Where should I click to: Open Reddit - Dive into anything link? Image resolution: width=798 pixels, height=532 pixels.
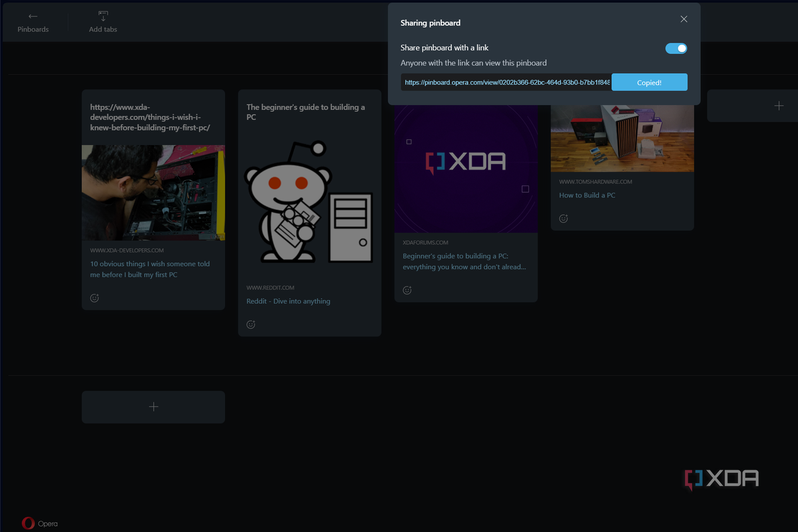288,301
